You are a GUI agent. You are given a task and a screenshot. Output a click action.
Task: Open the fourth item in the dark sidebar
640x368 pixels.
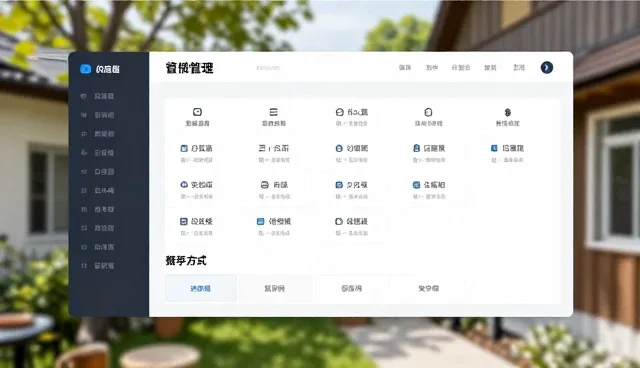(98, 153)
